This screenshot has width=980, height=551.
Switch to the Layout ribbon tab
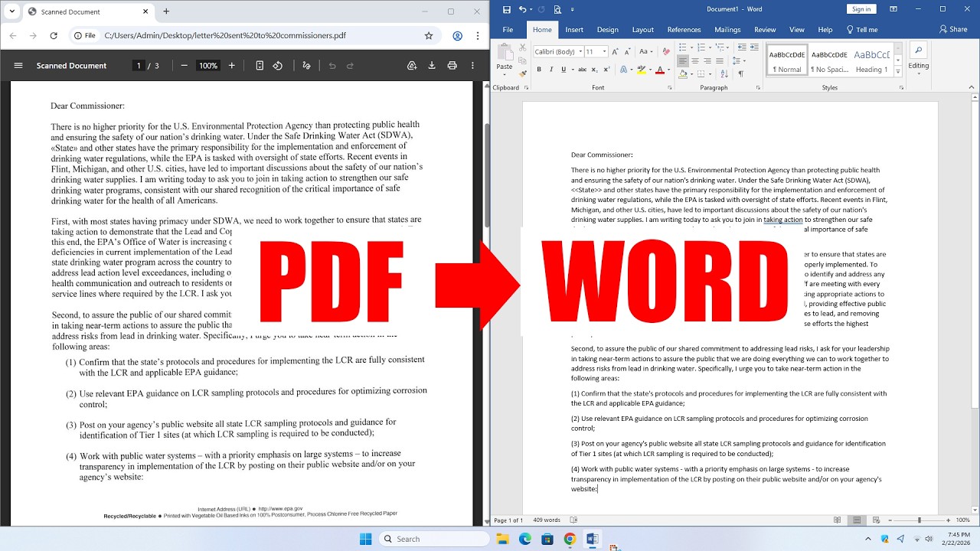[x=642, y=30]
